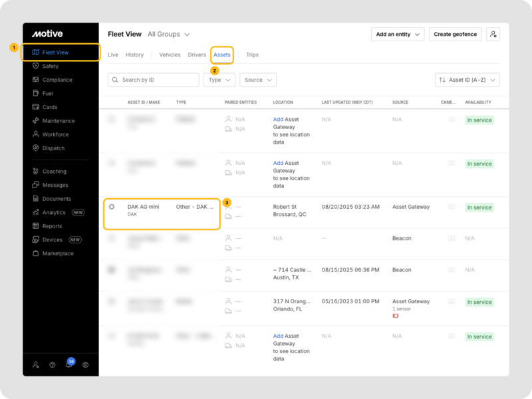
Task: Click the user settings icon beside Create geofence
Action: 493,34
